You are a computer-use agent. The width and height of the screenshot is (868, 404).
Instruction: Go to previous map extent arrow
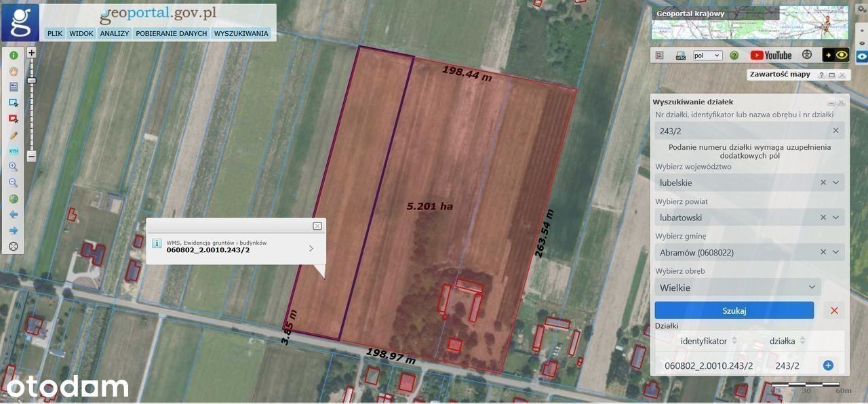tap(13, 214)
